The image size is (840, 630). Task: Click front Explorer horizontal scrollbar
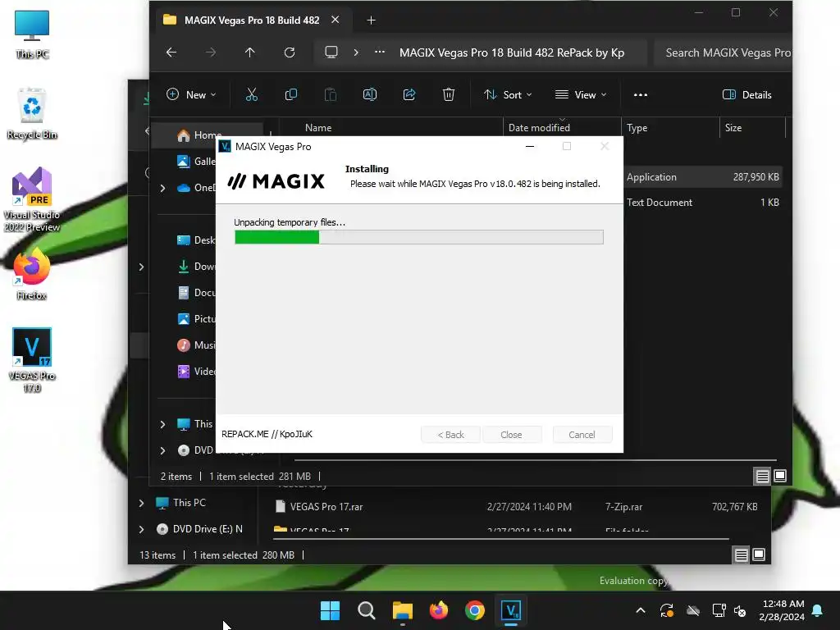[535, 459]
